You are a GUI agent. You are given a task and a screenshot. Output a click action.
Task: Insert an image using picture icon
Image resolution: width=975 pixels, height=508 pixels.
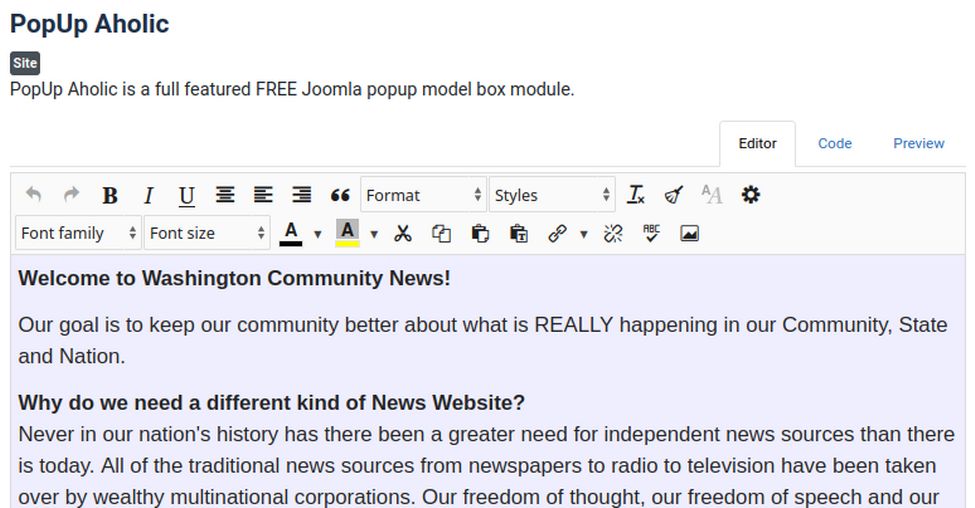tap(689, 233)
